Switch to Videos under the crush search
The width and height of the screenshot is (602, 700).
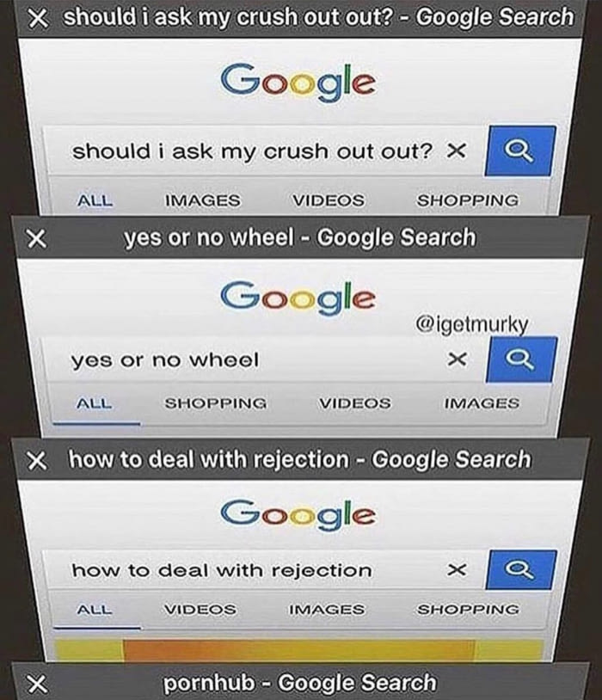[x=329, y=200]
